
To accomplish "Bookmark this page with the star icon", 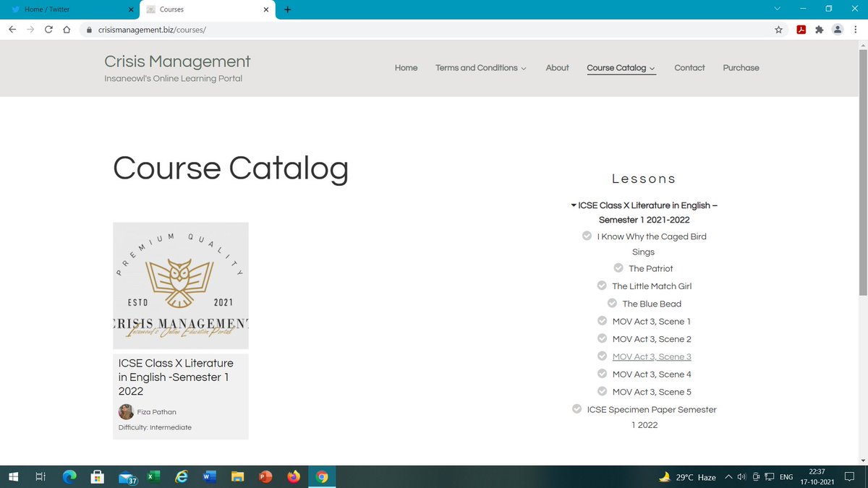I will click(x=778, y=30).
